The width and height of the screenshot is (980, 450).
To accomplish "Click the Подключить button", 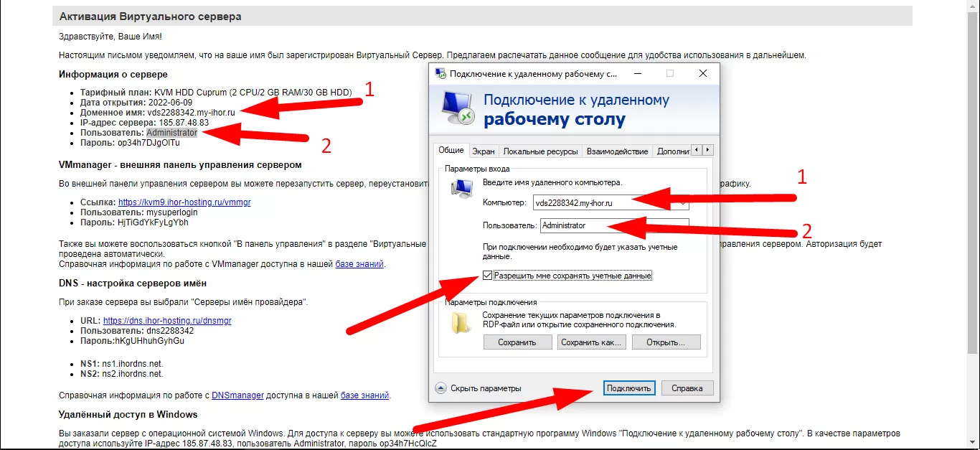I will pyautogui.click(x=628, y=388).
